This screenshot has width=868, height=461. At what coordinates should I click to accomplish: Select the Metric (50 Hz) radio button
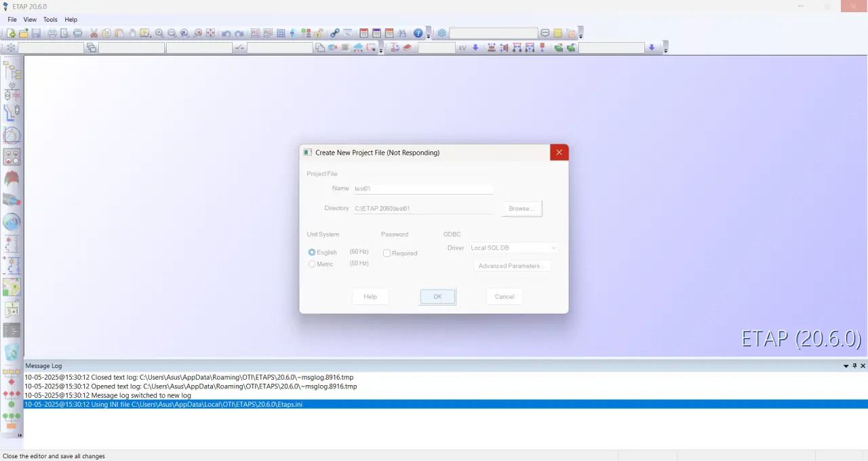click(312, 264)
